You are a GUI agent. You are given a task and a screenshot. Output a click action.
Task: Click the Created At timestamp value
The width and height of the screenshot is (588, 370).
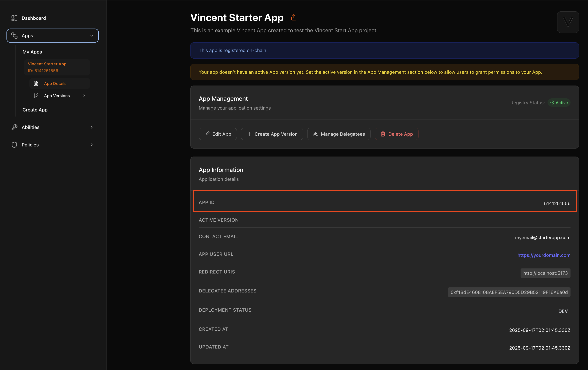pos(540,330)
